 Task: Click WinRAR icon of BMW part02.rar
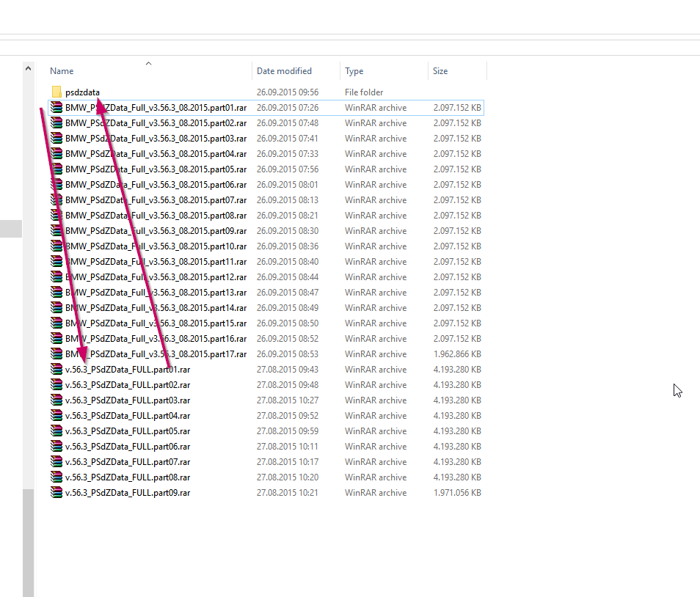[56, 122]
